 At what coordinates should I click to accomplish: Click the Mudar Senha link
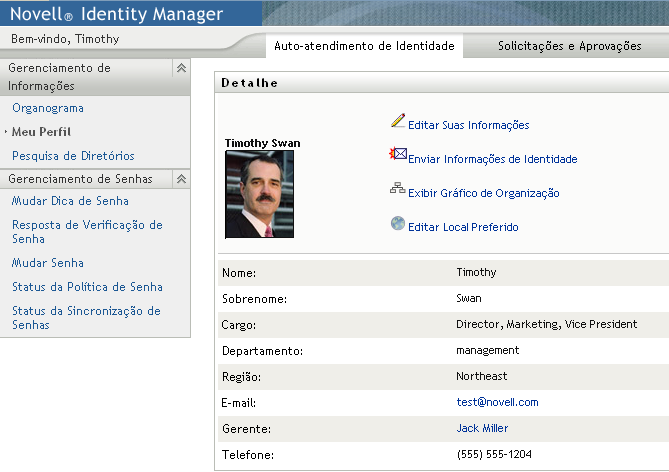point(48,263)
